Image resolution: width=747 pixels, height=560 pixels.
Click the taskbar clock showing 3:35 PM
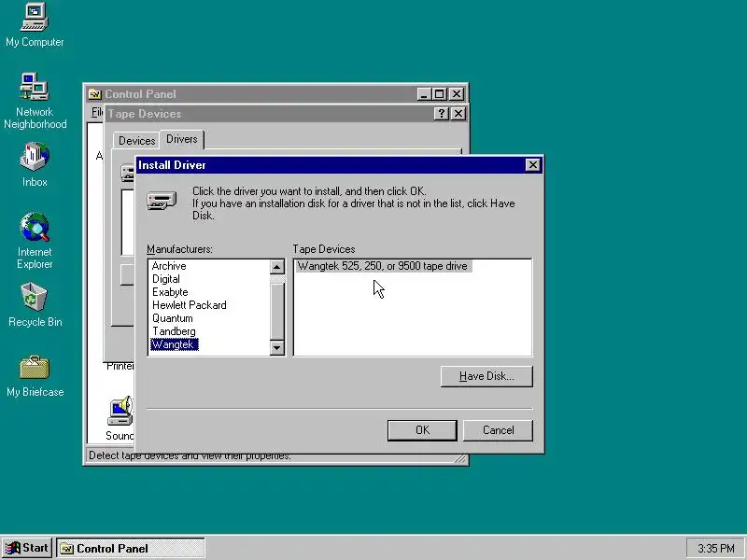[x=715, y=548]
